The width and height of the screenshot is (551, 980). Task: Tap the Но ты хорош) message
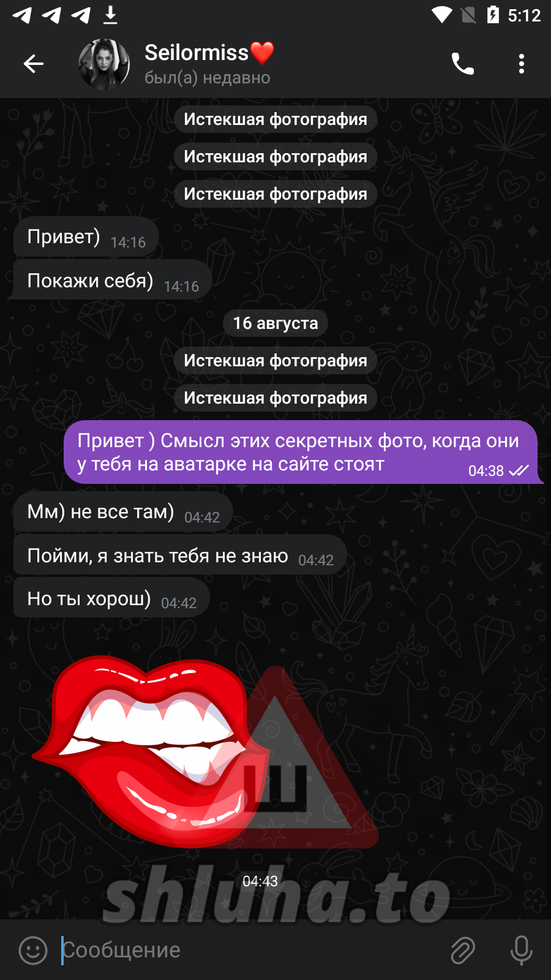click(x=111, y=598)
